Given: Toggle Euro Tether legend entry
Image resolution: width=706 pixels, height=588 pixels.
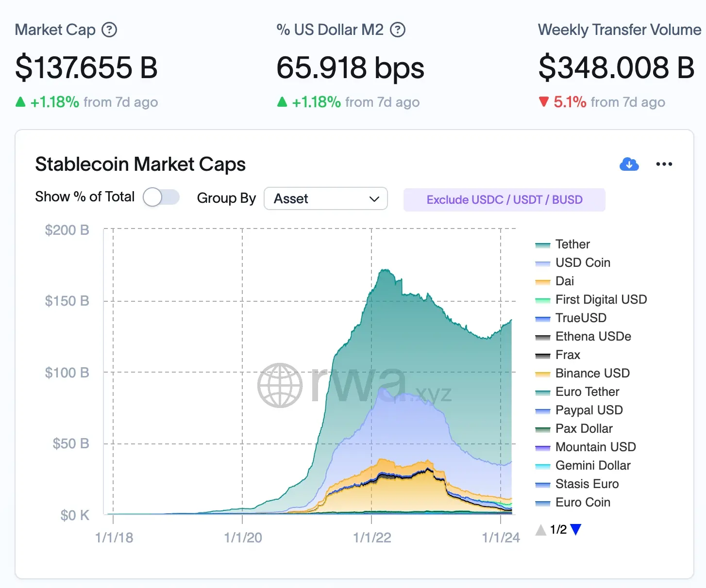Looking at the screenshot, I should pyautogui.click(x=577, y=392).
